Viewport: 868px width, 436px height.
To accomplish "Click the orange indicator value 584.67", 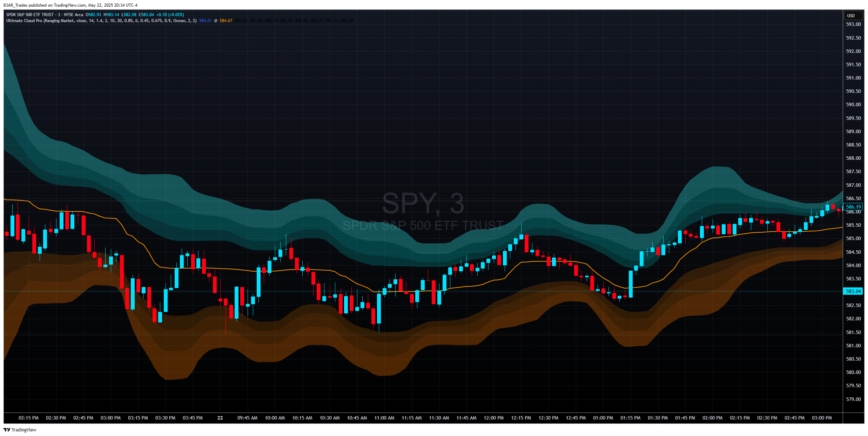I will [x=226, y=21].
